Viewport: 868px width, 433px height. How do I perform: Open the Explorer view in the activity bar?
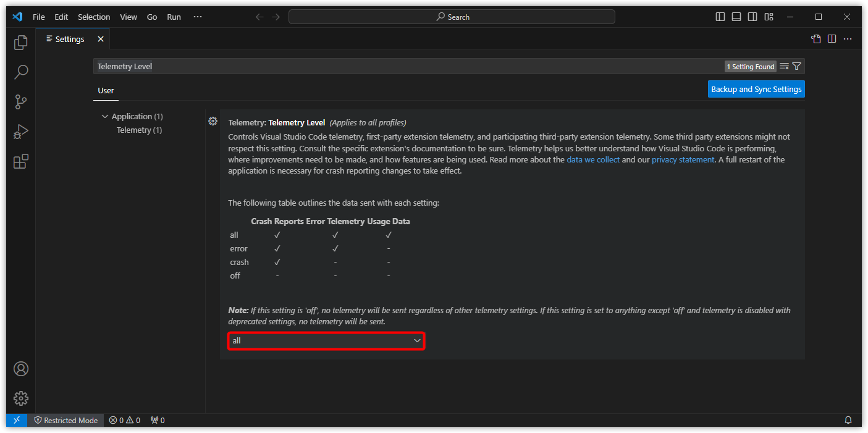click(20, 42)
